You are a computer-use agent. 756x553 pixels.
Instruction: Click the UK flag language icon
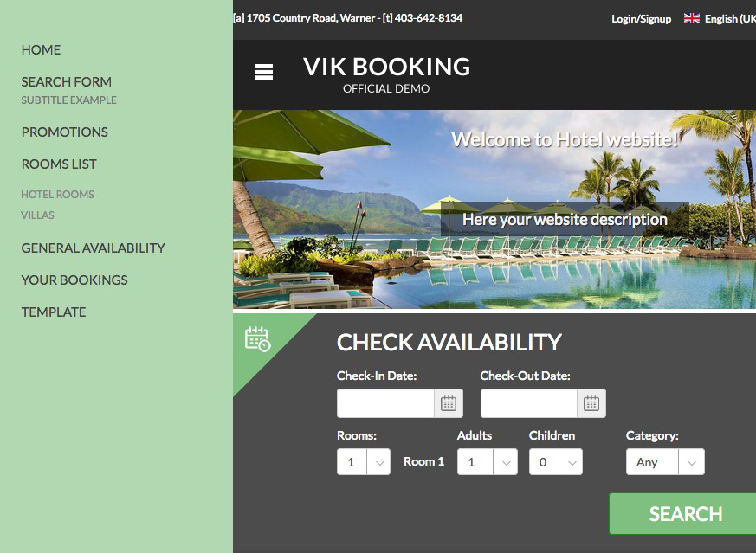[x=691, y=18]
